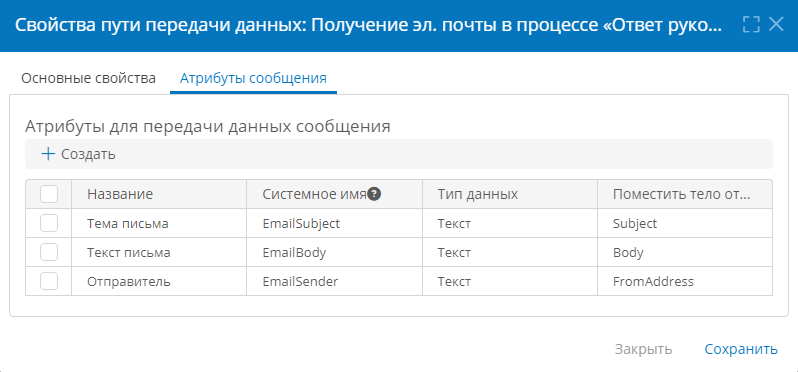The height and width of the screenshot is (372, 798).
Task: Tick the select-all checkbox in the table header
Action: 49,194
